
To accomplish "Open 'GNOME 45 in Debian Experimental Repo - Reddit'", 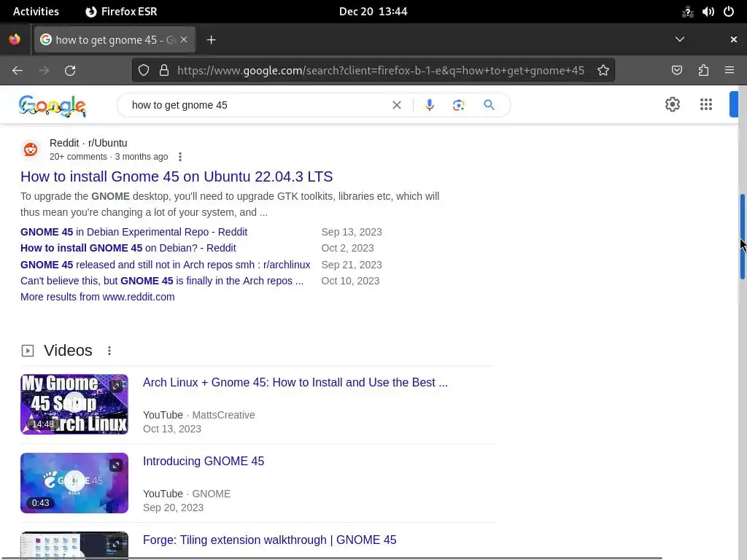I will 134,232.
